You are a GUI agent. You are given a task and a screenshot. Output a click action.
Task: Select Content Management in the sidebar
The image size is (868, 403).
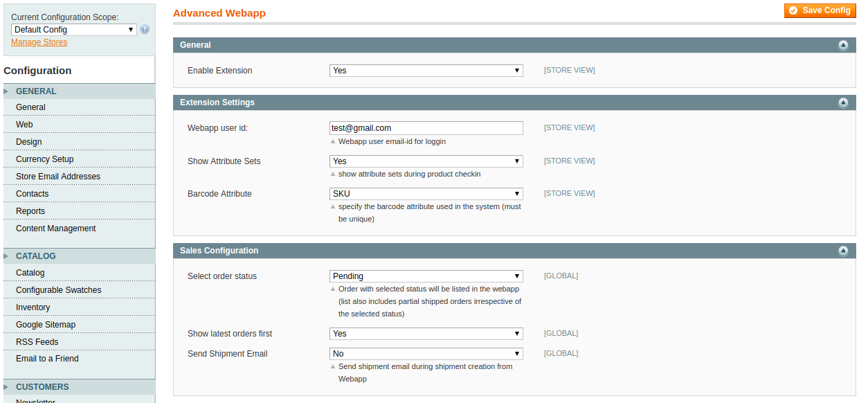pyautogui.click(x=57, y=228)
